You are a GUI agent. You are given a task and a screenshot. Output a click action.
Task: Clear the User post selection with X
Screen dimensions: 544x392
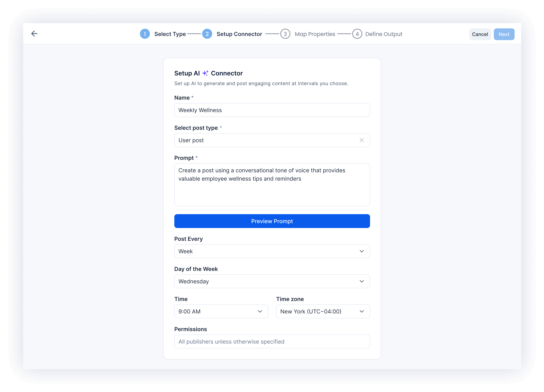click(x=362, y=140)
